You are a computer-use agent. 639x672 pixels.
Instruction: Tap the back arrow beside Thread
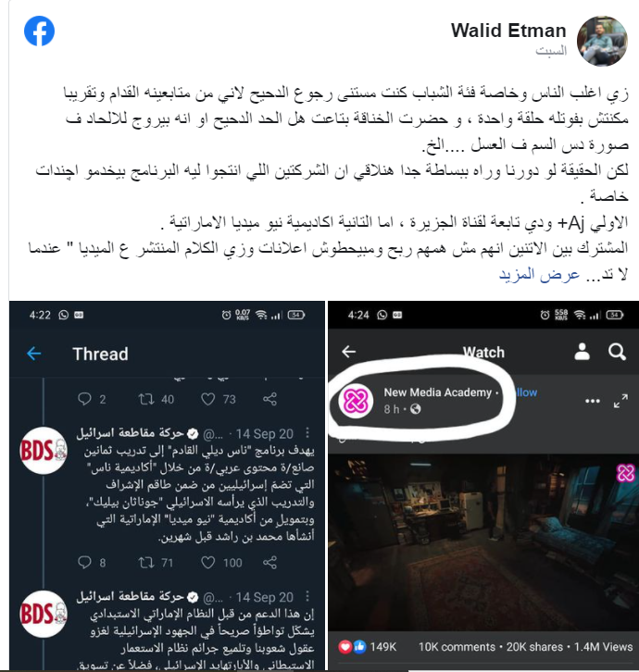tap(34, 354)
